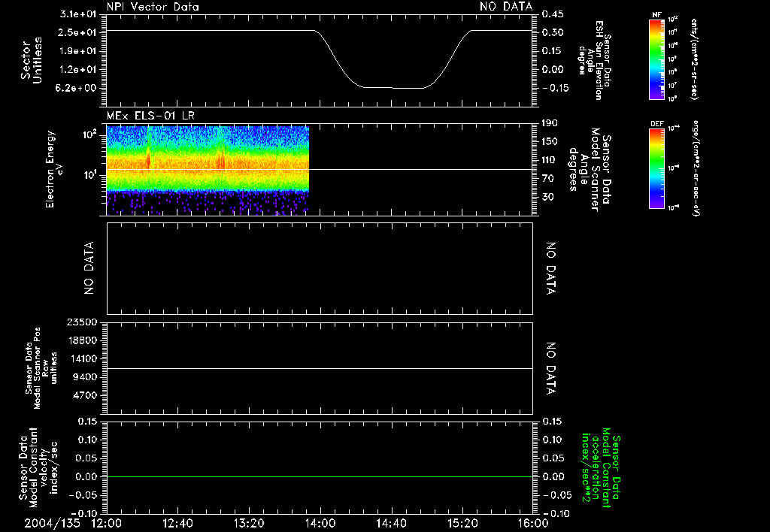This screenshot has width=770, height=532.
Task: Click the 12:40 time axis label
Action: click(x=177, y=523)
